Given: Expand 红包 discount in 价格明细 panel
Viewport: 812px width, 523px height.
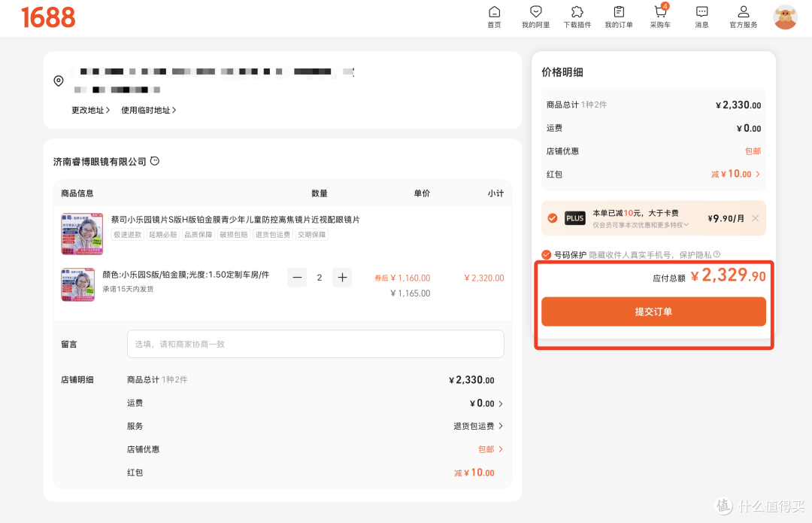Looking at the screenshot, I should pos(735,174).
